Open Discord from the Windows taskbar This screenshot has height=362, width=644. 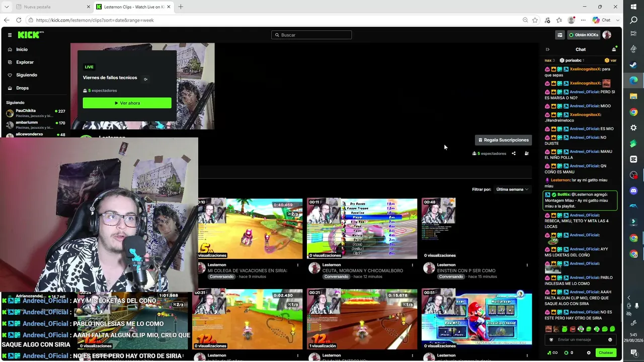(633, 191)
